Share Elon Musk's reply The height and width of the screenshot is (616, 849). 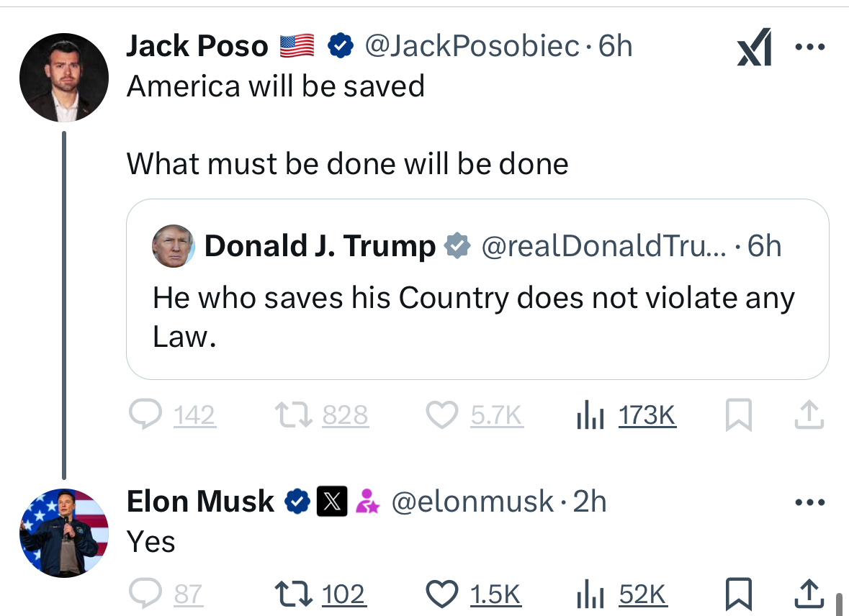809,593
